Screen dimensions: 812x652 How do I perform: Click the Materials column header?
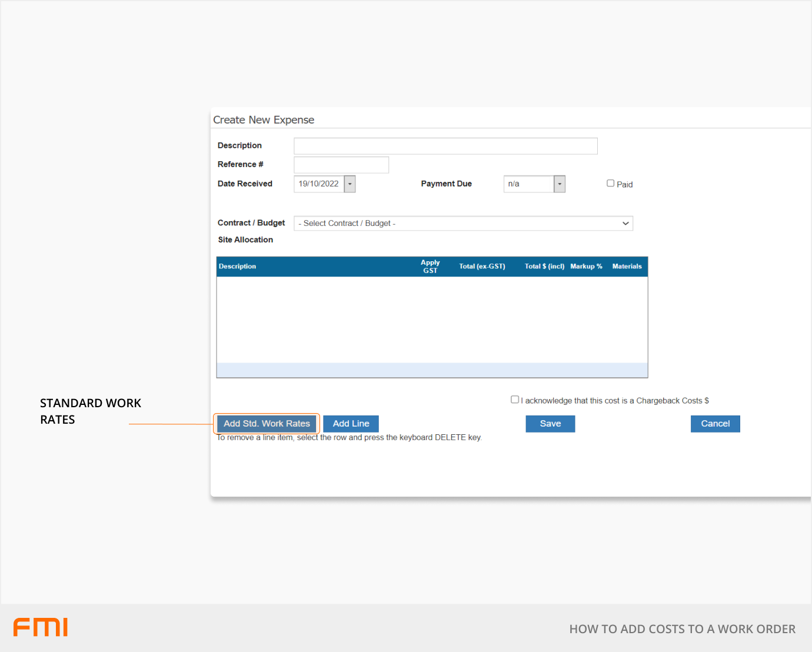click(x=627, y=267)
